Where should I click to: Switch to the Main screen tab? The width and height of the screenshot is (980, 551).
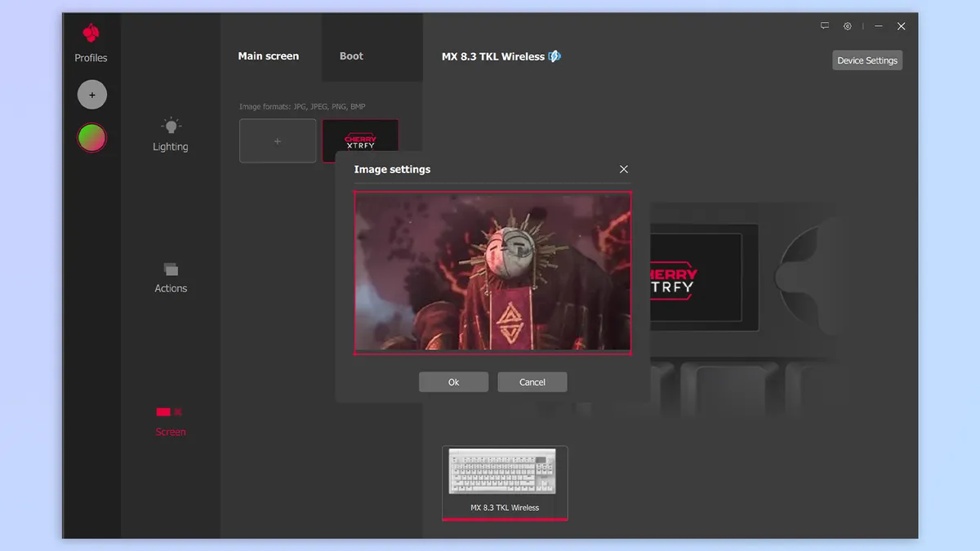point(269,56)
